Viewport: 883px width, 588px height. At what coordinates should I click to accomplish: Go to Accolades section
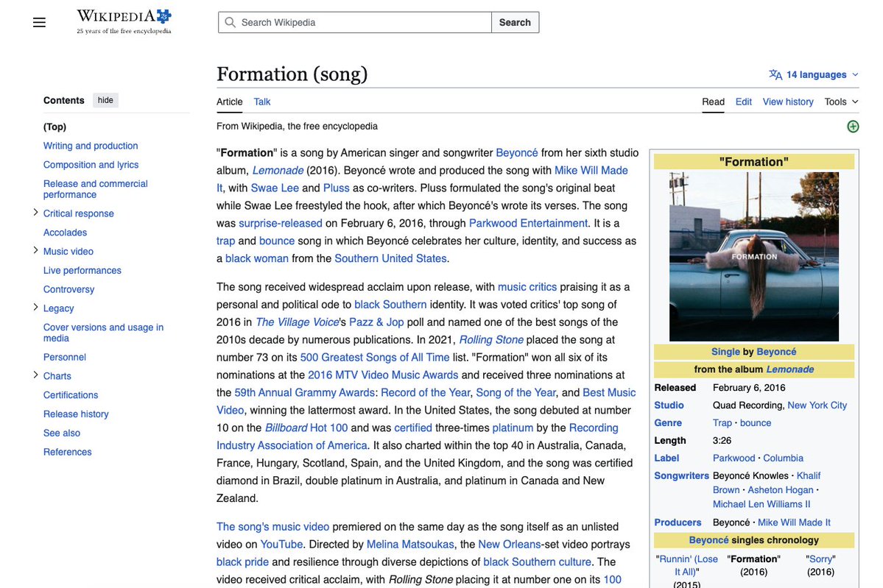pos(65,233)
